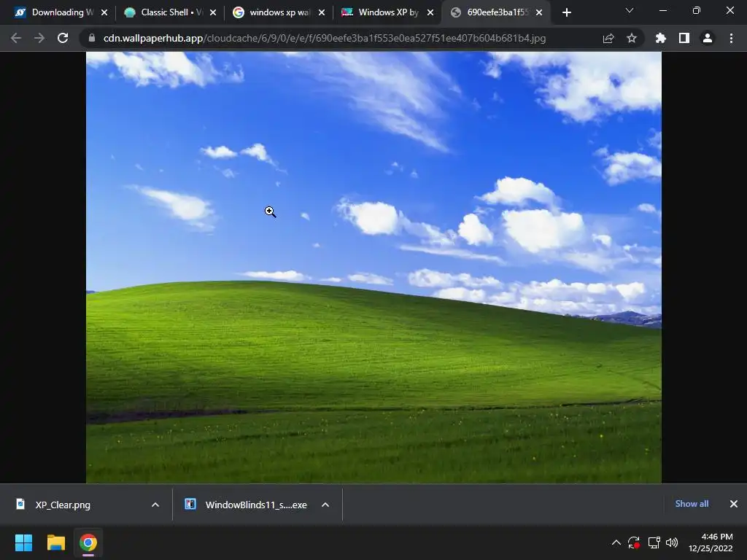Screen dimensions: 747x560
Task: Open the update sync tray icon
Action: click(634, 542)
